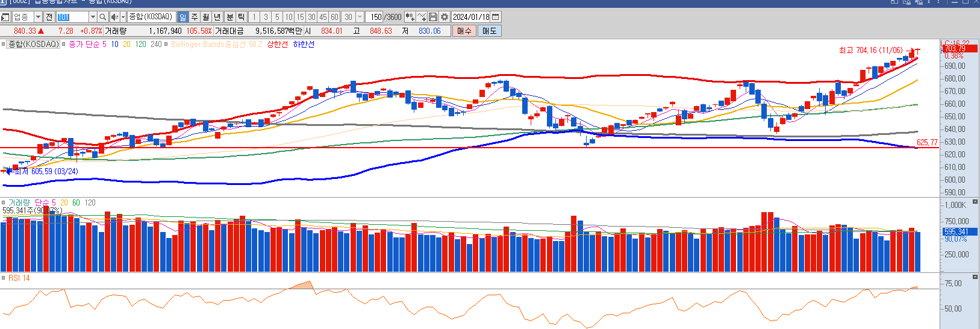
Task: Click the 매도 sell button
Action: (x=489, y=31)
